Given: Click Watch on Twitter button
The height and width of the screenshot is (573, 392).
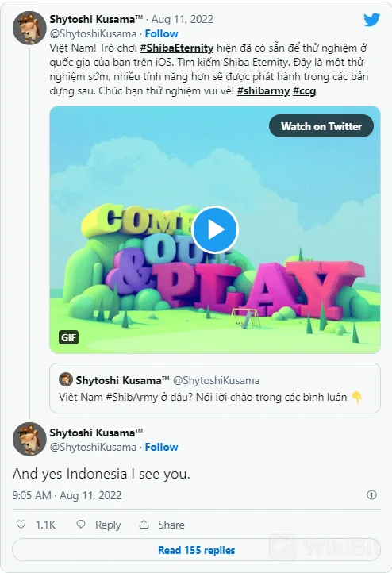Looking at the screenshot, I should pyautogui.click(x=321, y=126).
